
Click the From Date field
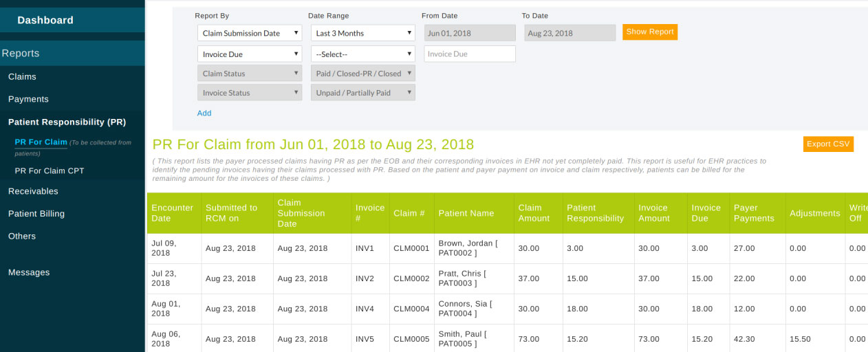click(x=469, y=33)
